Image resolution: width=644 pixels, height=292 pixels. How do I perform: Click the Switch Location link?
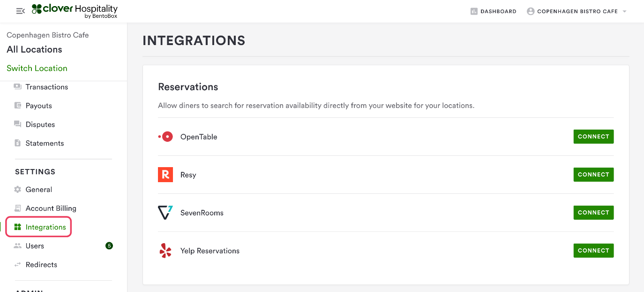(37, 68)
